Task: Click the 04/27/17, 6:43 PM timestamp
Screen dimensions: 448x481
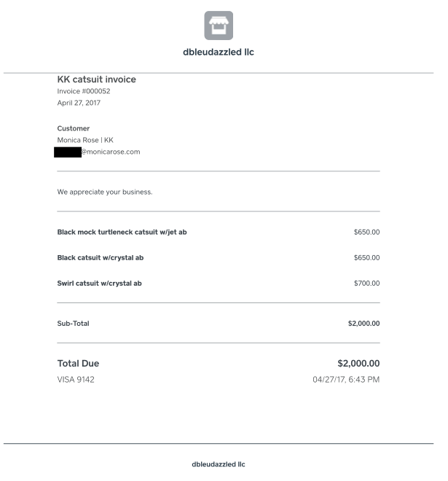Action: coord(346,380)
